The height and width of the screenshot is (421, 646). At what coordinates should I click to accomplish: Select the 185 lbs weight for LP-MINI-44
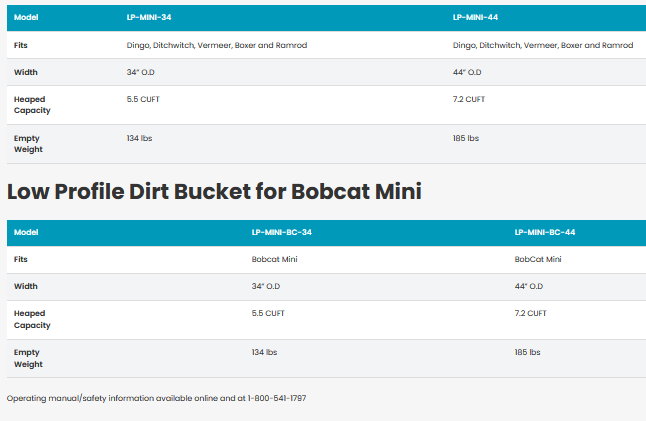pyautogui.click(x=466, y=137)
